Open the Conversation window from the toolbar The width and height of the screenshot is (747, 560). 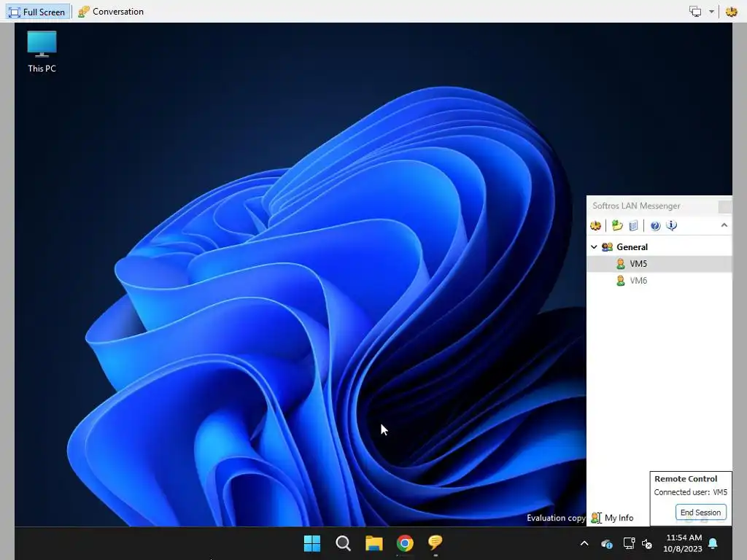(111, 12)
